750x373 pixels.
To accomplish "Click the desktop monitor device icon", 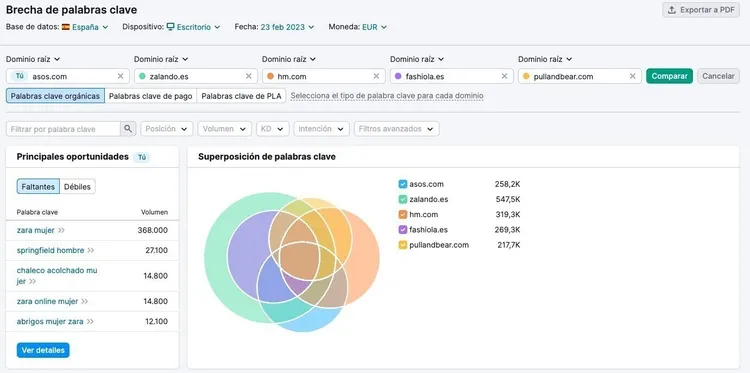I will point(170,27).
